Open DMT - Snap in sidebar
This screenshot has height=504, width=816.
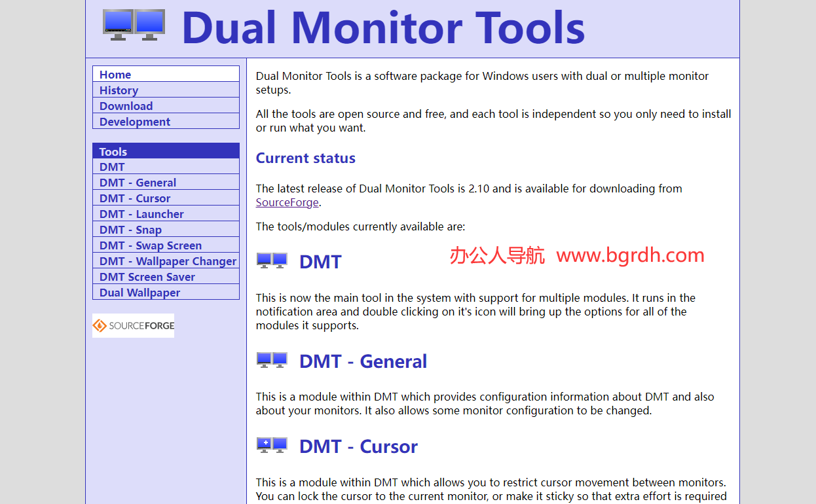[166, 229]
